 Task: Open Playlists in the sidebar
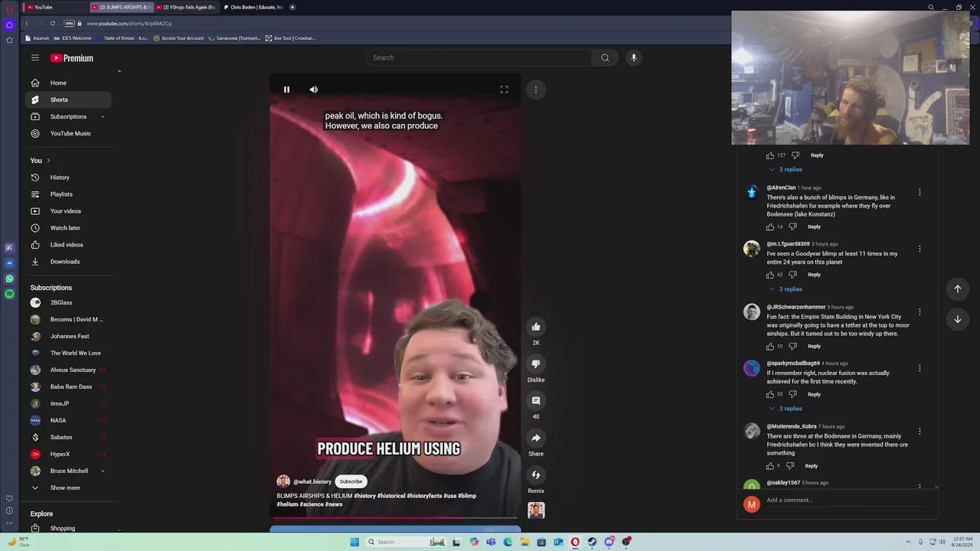pos(68,194)
